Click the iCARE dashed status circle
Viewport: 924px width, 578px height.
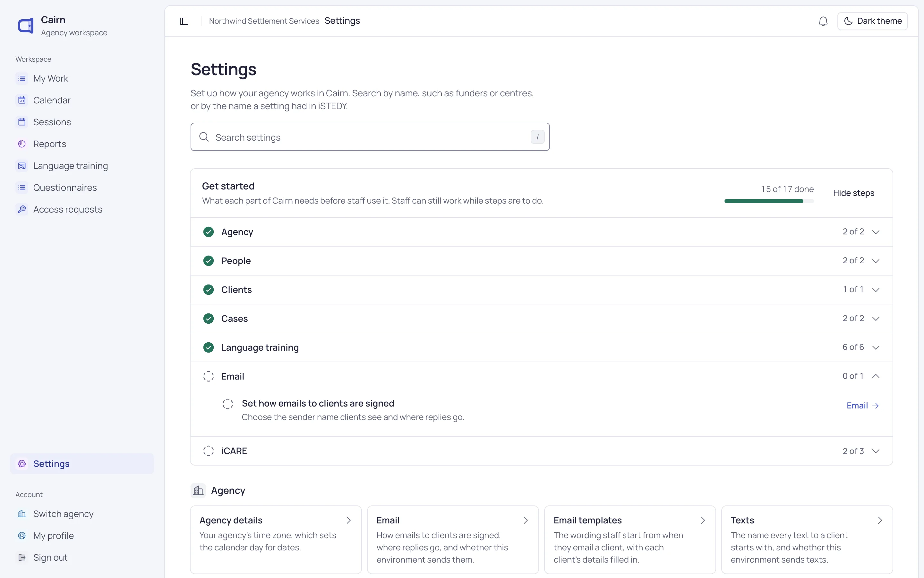[209, 451]
